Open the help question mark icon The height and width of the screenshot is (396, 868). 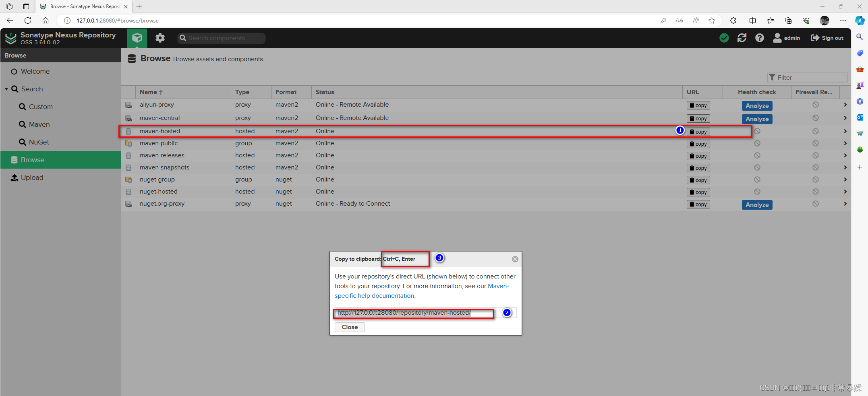[x=759, y=38]
